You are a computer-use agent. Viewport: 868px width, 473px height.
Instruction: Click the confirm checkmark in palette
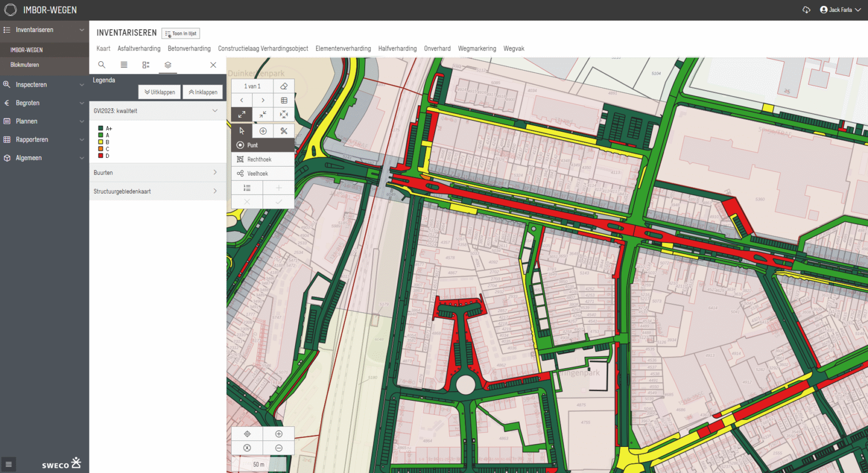click(x=279, y=202)
